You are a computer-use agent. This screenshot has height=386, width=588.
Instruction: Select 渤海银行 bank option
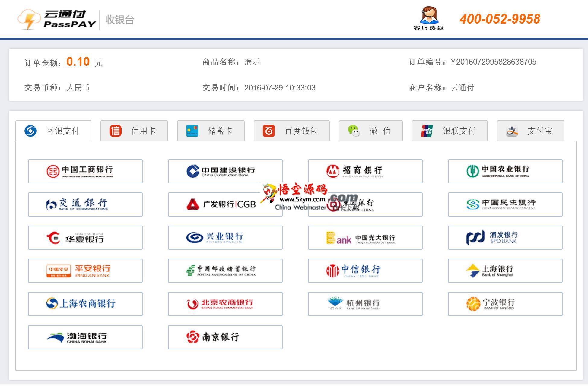[85, 337]
